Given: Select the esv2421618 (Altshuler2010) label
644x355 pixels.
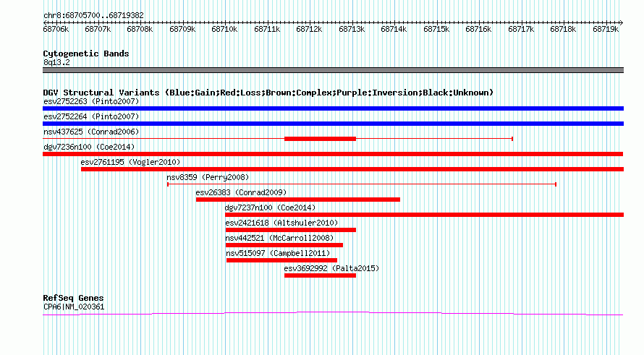Looking at the screenshot, I should [281, 223].
